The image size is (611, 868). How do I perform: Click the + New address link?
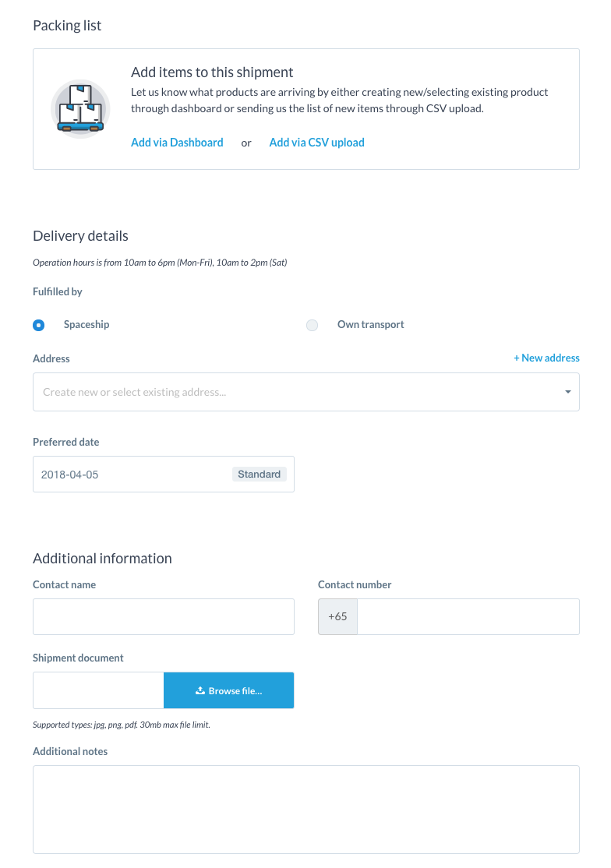tap(546, 358)
